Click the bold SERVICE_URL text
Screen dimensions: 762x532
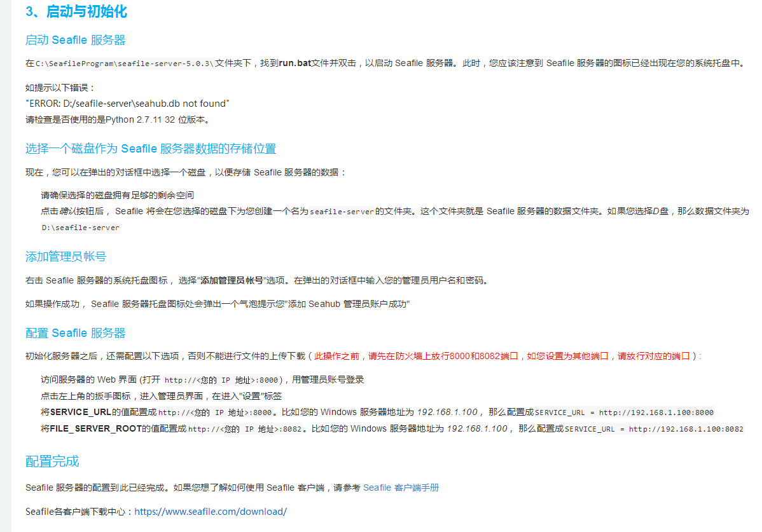(81, 412)
